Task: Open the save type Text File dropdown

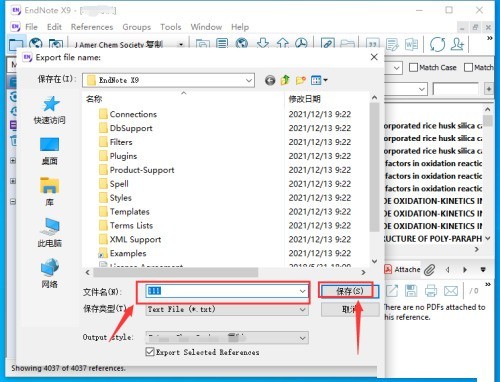Action: click(302, 309)
